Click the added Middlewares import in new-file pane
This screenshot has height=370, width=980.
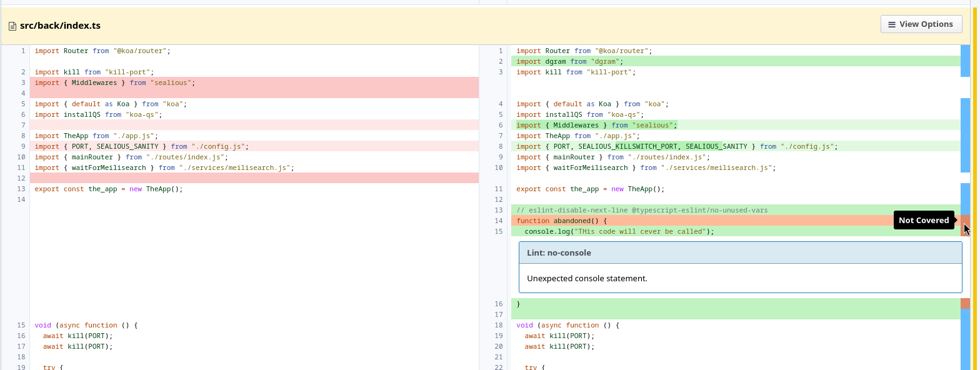point(736,125)
